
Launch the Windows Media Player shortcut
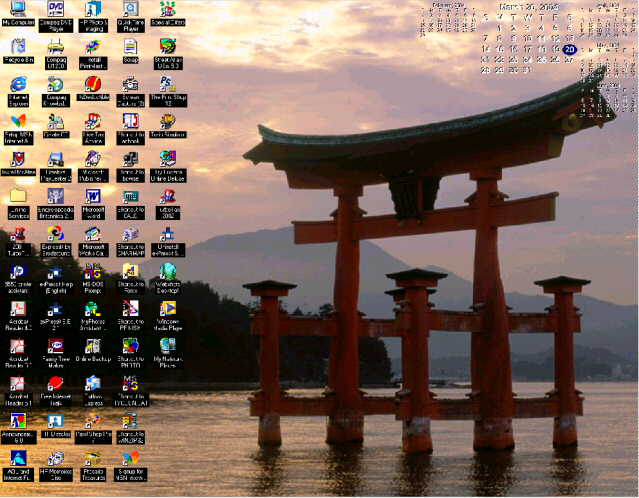tap(167, 309)
